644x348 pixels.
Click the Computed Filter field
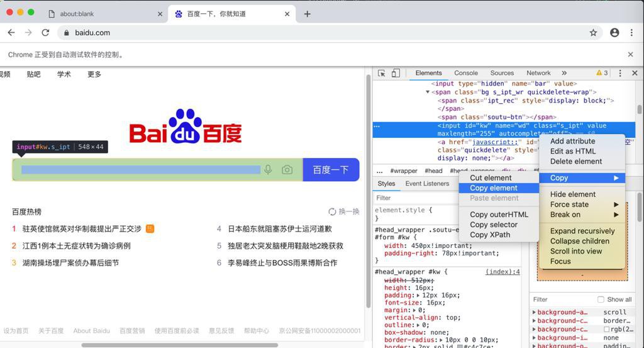[x=563, y=300]
